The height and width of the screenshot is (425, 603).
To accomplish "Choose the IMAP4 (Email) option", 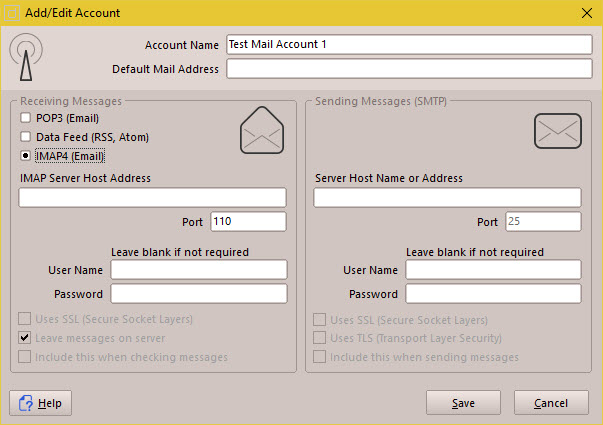I will pos(25,156).
